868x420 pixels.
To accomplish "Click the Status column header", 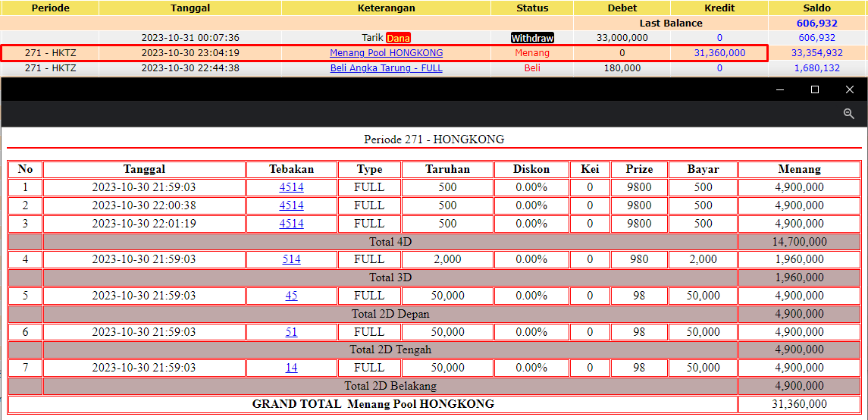I will click(532, 8).
